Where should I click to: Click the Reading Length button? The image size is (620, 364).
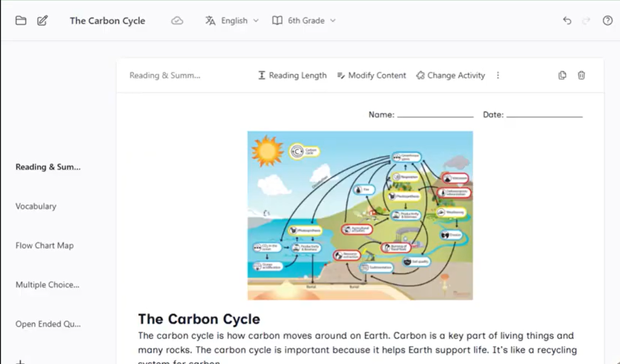(292, 76)
